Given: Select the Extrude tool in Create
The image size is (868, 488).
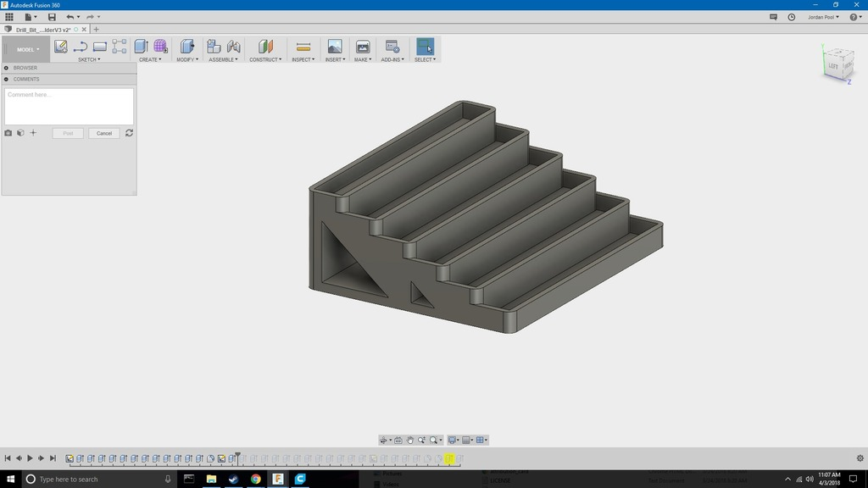Looking at the screenshot, I should [x=141, y=47].
